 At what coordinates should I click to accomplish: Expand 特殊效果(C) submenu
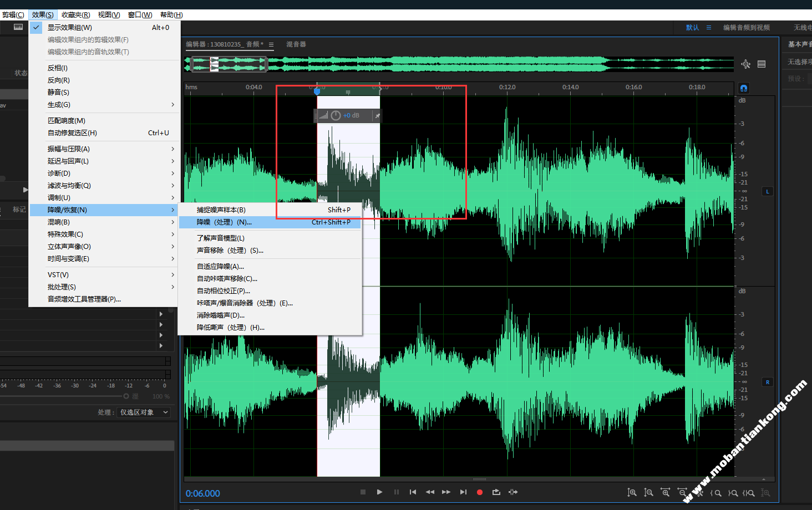click(x=104, y=234)
